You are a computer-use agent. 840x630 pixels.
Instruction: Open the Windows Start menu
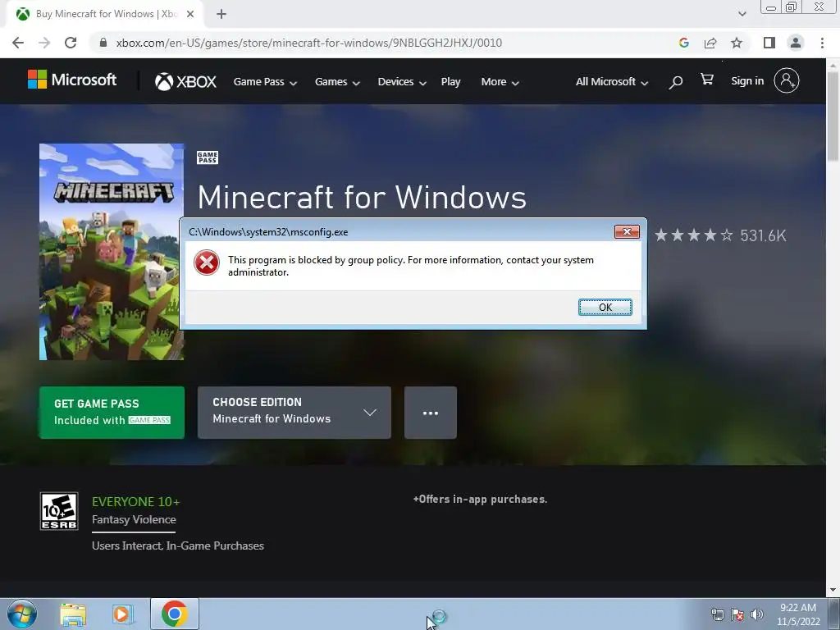click(22, 614)
